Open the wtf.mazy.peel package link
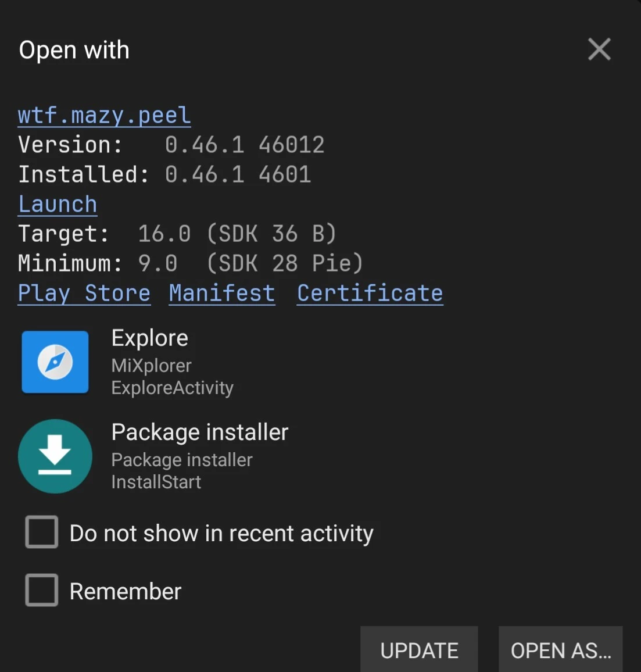Image resolution: width=641 pixels, height=672 pixels. click(x=104, y=116)
